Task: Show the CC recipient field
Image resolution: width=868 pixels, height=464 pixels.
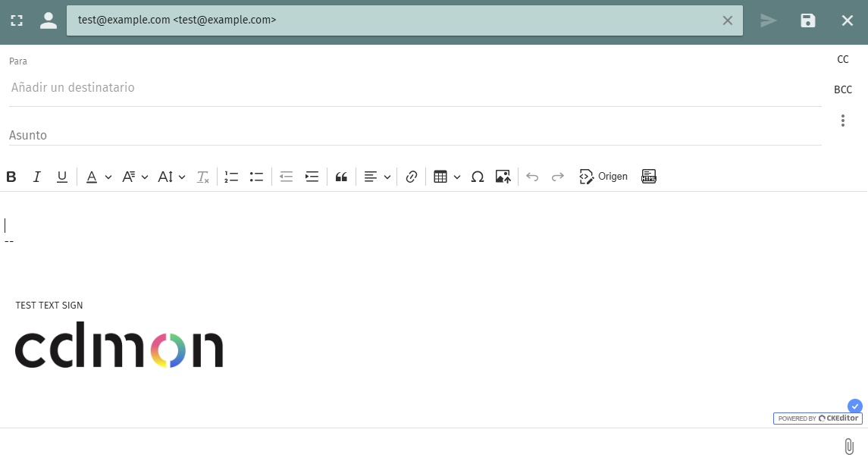Action: 842,59
